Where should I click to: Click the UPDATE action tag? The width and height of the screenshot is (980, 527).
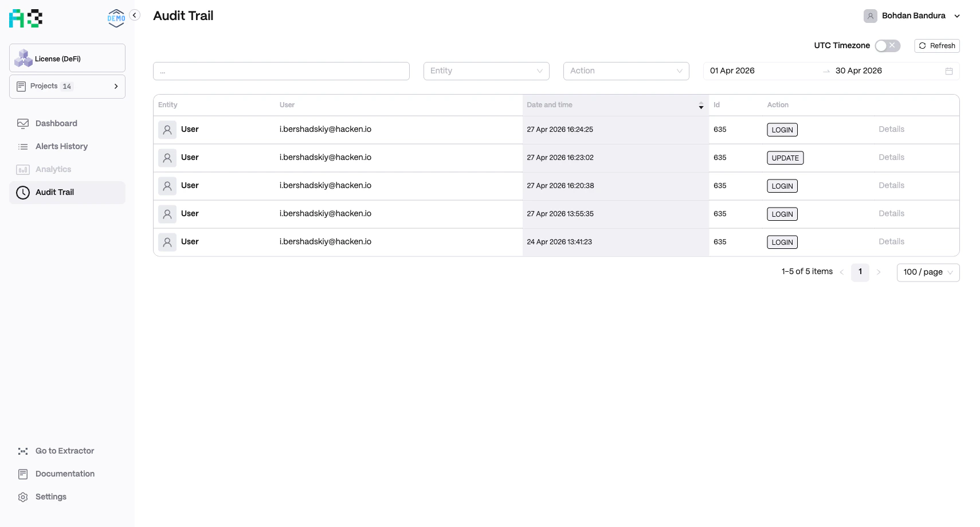coord(785,158)
